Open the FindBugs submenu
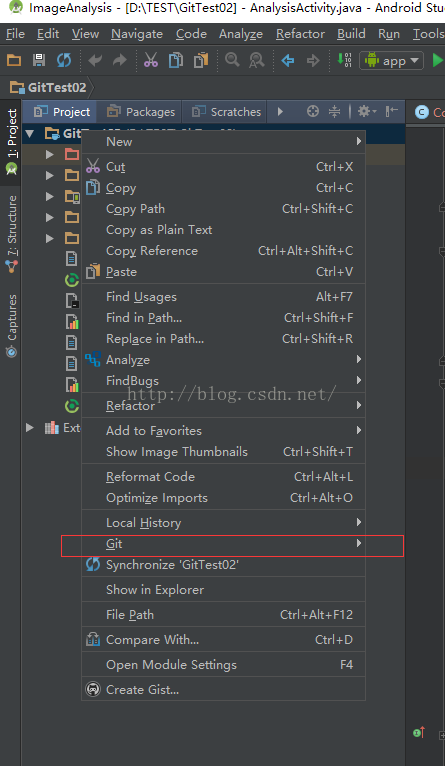The image size is (445, 766). [x=223, y=381]
